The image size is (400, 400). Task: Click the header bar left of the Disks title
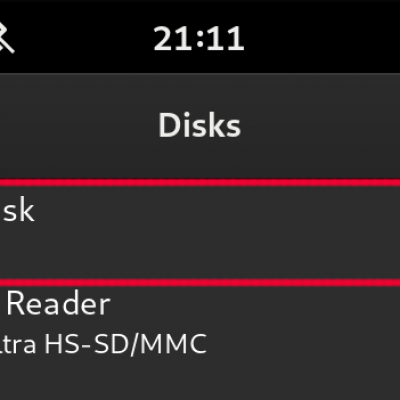tap(78, 126)
